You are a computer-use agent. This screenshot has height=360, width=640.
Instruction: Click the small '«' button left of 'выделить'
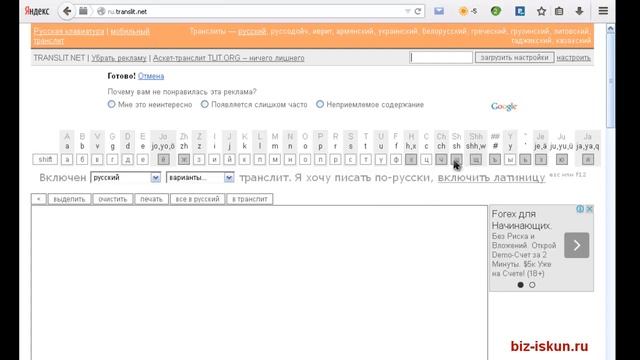(39, 199)
